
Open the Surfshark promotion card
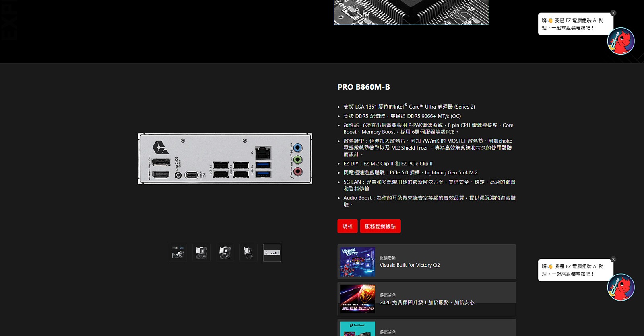pyautogui.click(x=427, y=328)
